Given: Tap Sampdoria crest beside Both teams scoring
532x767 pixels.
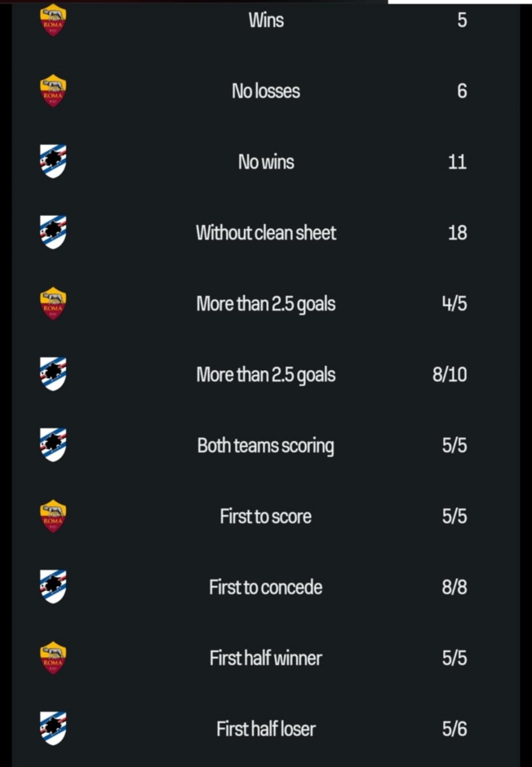Looking at the screenshot, I should pyautogui.click(x=53, y=445).
